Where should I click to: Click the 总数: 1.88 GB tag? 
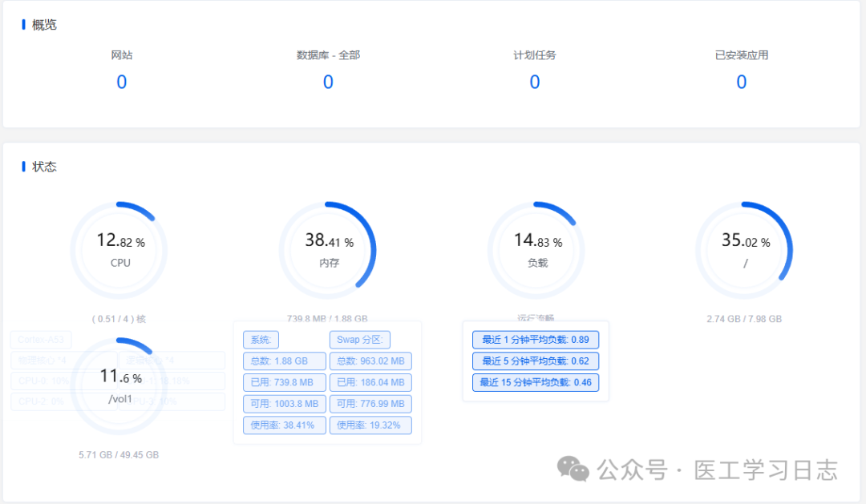(285, 361)
